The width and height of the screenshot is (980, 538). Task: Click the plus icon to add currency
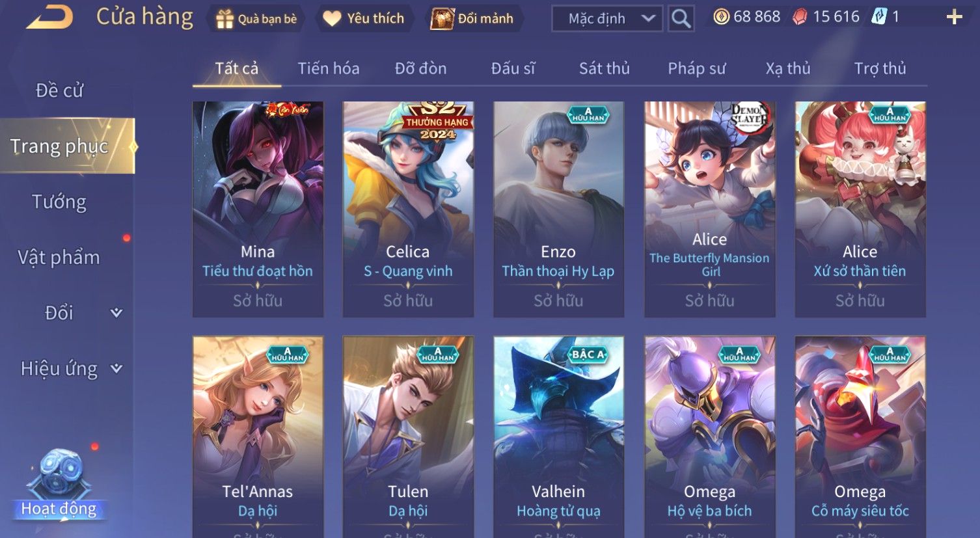point(954,17)
